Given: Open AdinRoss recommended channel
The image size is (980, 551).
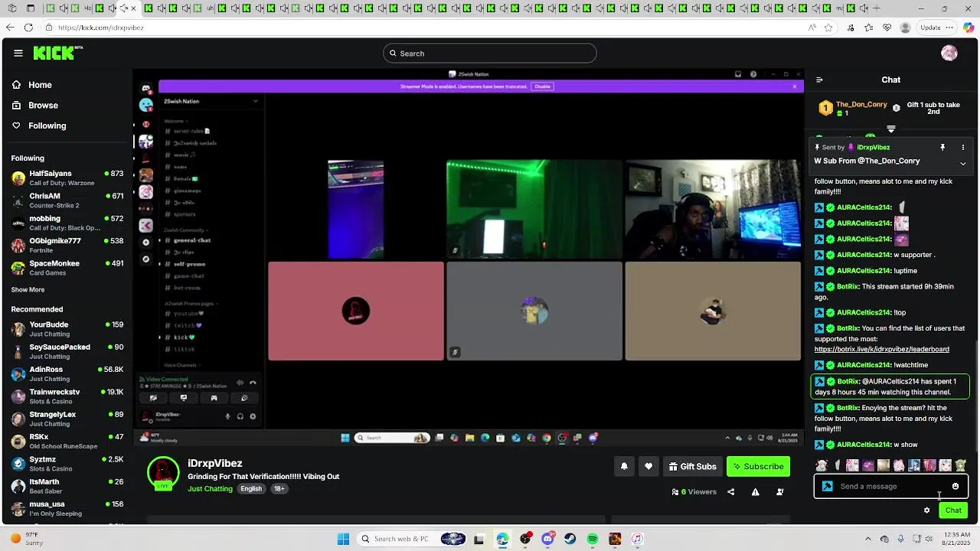Looking at the screenshot, I should (67, 374).
